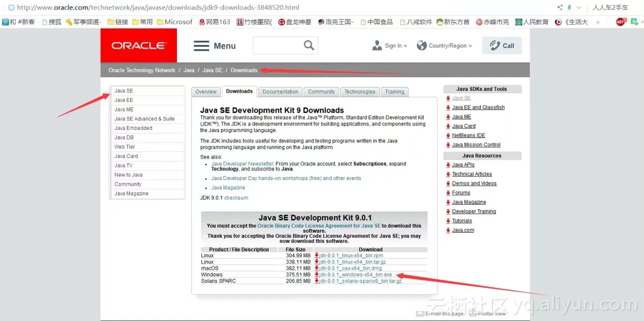
Task: Click download arrow icon beside NetBeans IDE
Action: pyautogui.click(x=448, y=136)
